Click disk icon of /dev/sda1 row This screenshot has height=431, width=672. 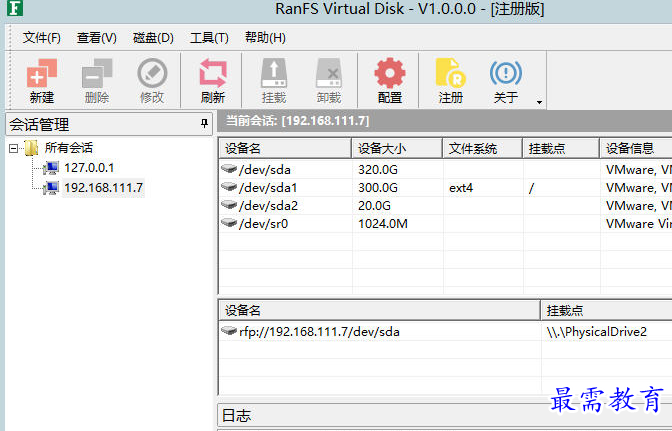pos(229,187)
